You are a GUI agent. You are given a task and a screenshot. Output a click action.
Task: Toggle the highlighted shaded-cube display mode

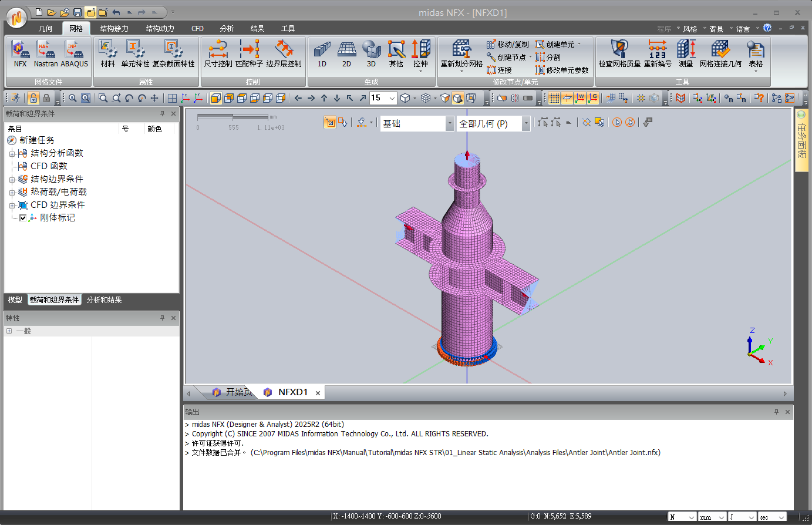click(x=458, y=98)
